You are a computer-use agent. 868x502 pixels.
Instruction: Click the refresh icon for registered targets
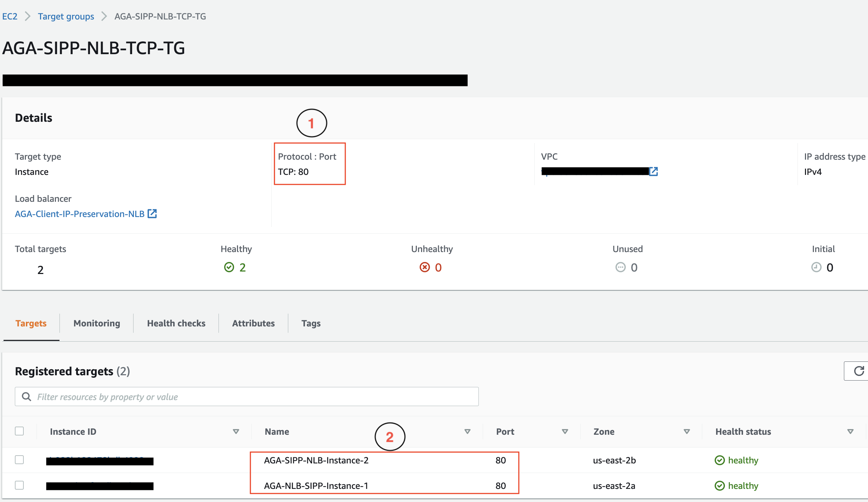point(858,371)
